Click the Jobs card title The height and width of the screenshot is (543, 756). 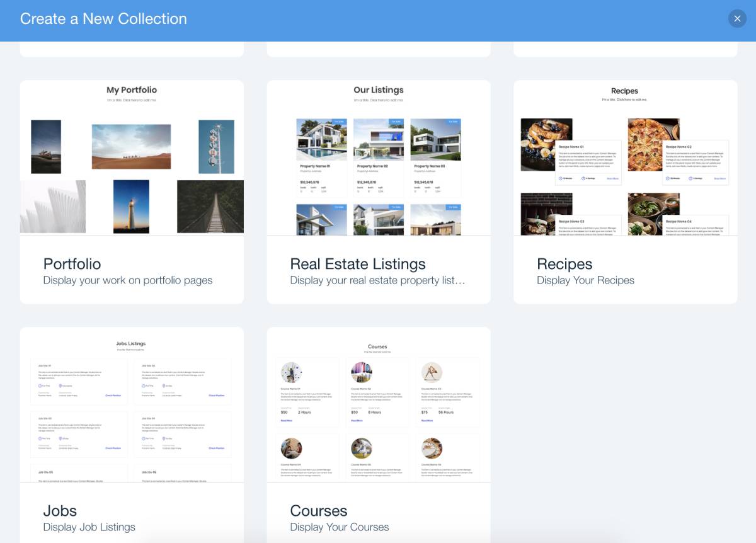60,511
